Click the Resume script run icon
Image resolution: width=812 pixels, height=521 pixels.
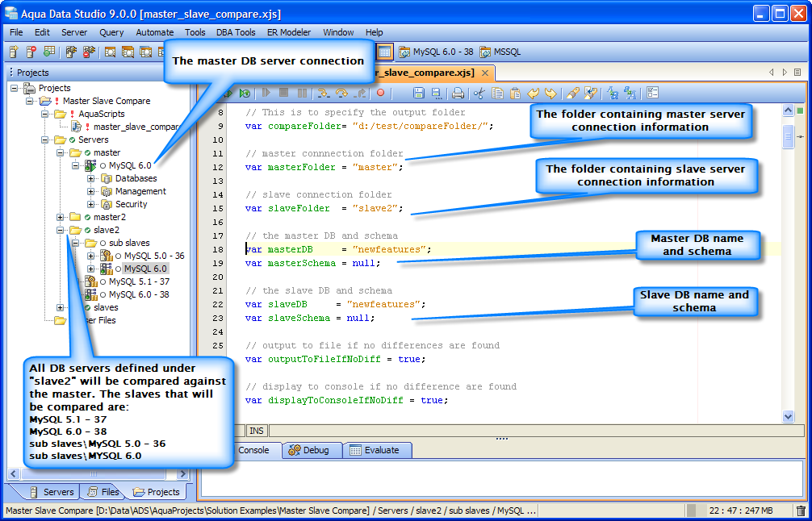266,93
